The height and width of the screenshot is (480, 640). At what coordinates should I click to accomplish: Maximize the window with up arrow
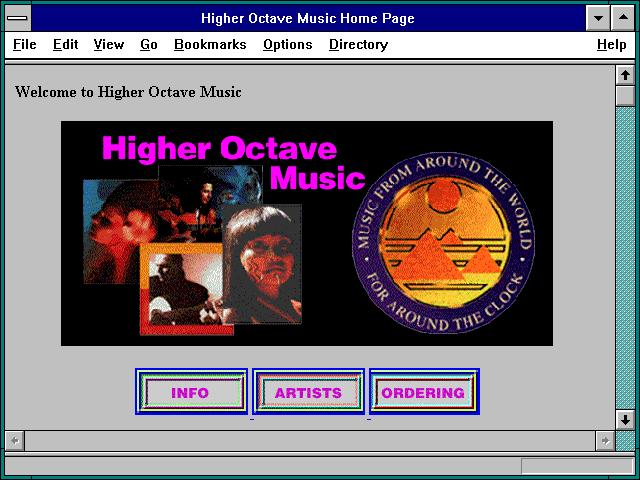(623, 18)
